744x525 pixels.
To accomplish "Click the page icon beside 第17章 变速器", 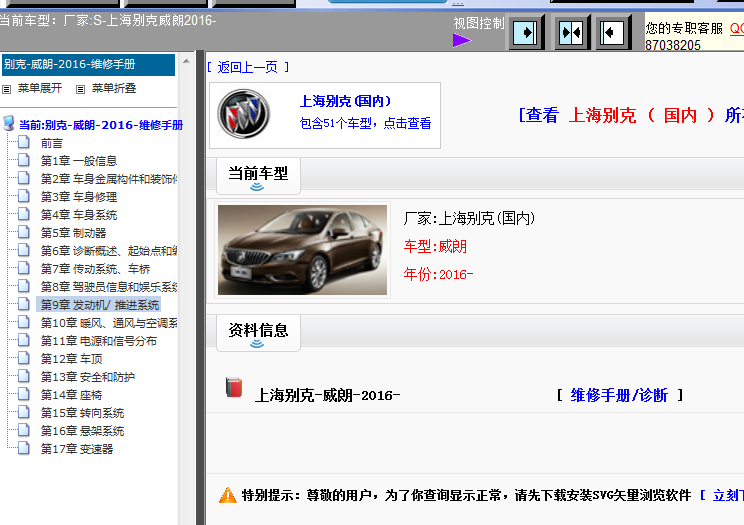I will pos(24,448).
